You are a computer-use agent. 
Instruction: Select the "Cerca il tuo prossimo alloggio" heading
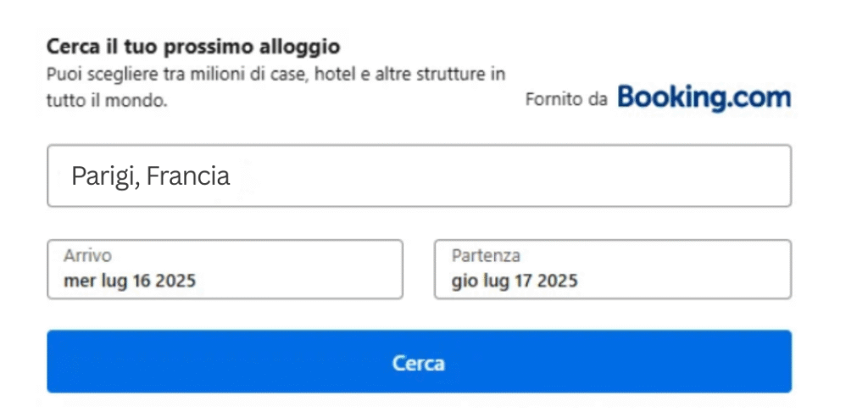tap(193, 46)
